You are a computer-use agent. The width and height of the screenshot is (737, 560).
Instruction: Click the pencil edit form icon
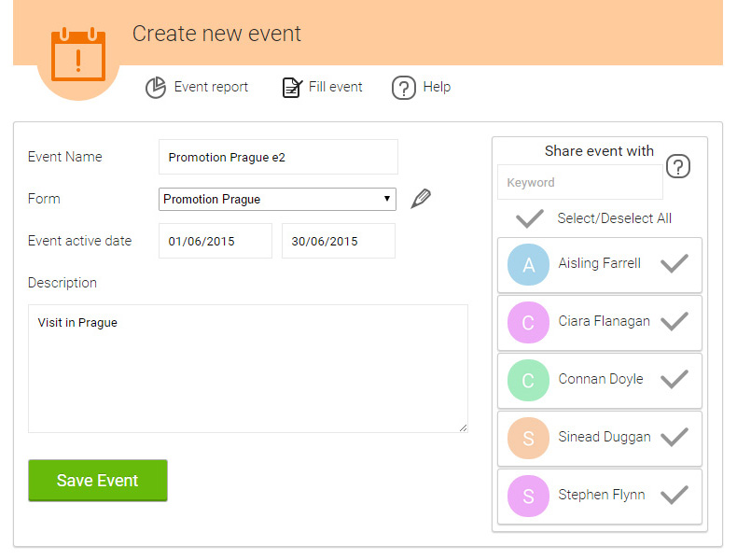[421, 199]
